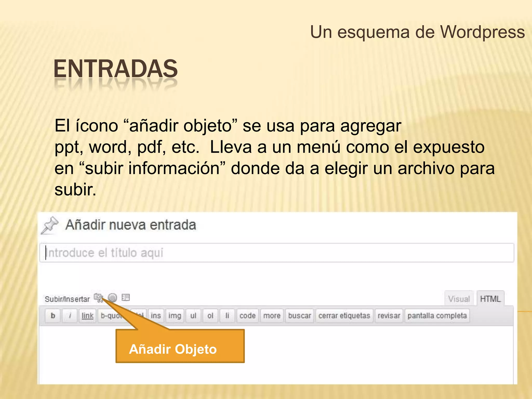The height and width of the screenshot is (399, 532).
Task: Click the "Añadir nueva entrada" heading
Action: [x=131, y=225]
